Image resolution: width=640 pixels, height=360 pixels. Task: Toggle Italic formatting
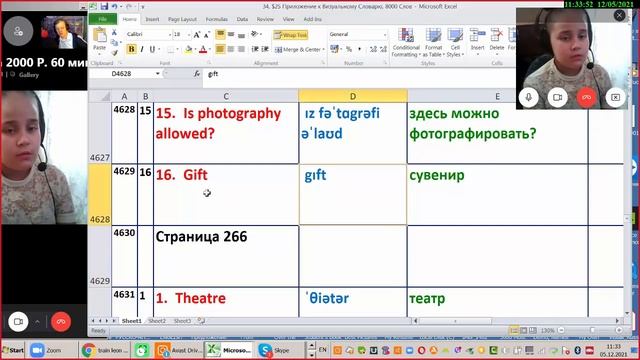(142, 49)
